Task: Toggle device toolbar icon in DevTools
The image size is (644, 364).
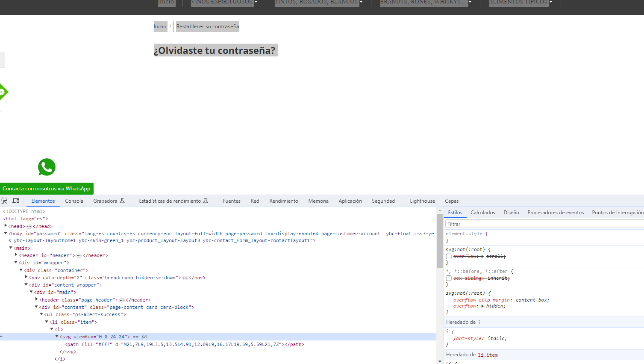Action: [16, 201]
